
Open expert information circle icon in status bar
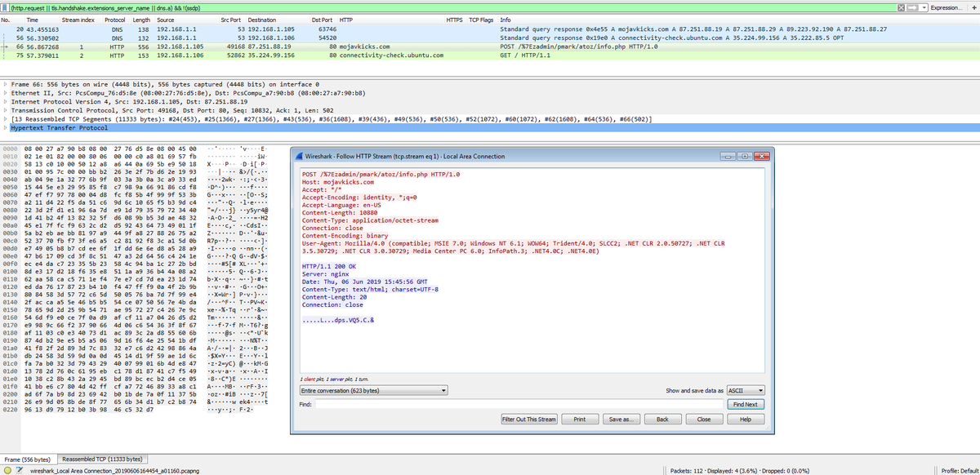point(7,471)
